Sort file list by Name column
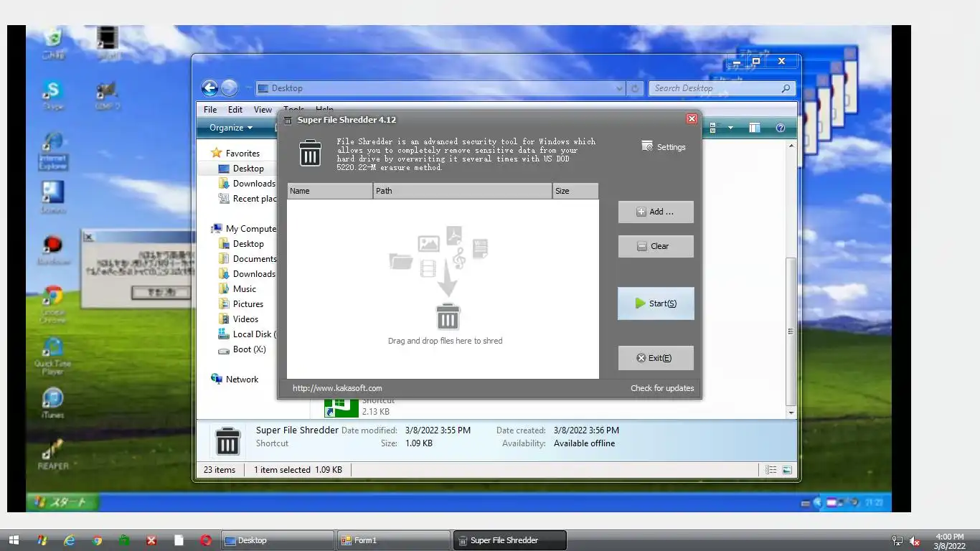This screenshot has height=551, width=980. [x=330, y=191]
